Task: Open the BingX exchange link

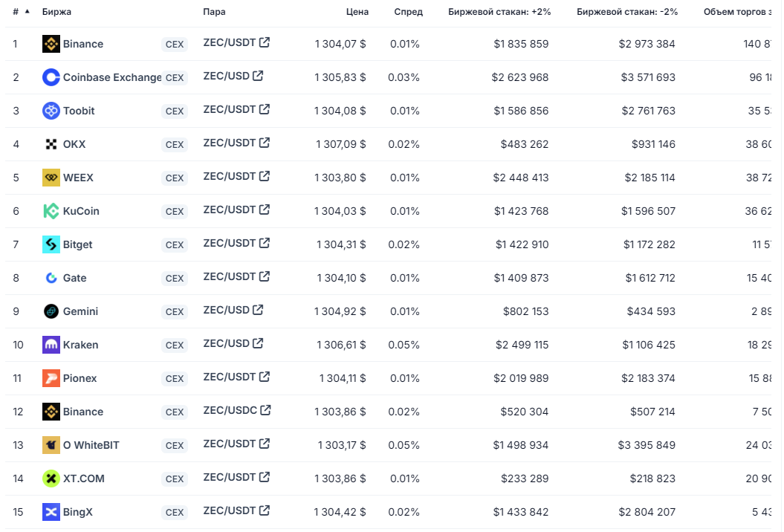Action: 77,512
